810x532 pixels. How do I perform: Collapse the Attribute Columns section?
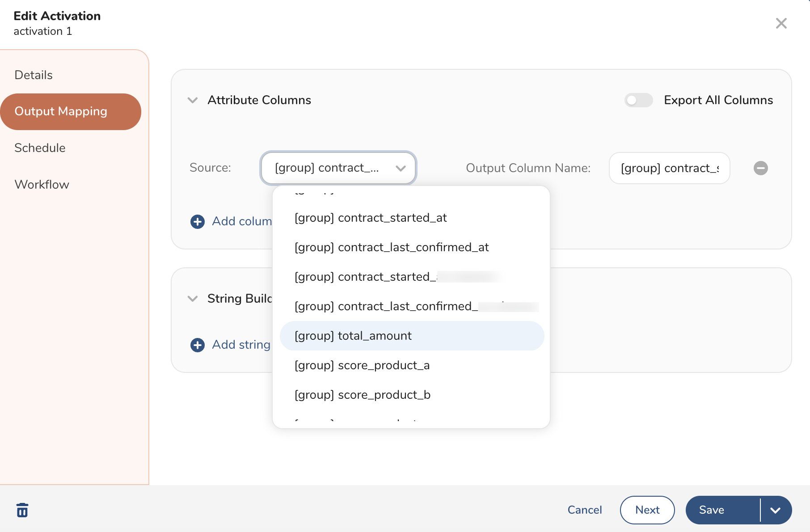pos(193,100)
